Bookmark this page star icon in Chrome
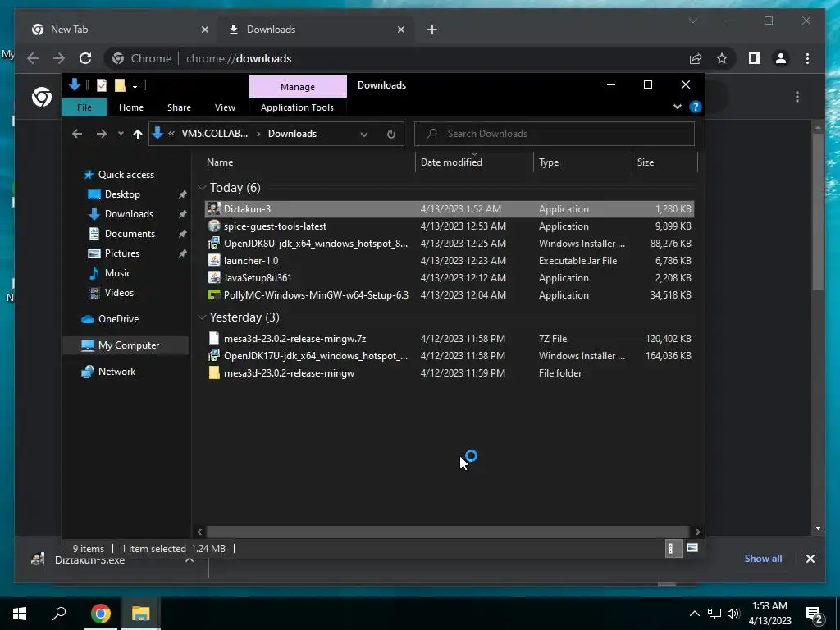Screen dimensions: 840x630 [722, 58]
